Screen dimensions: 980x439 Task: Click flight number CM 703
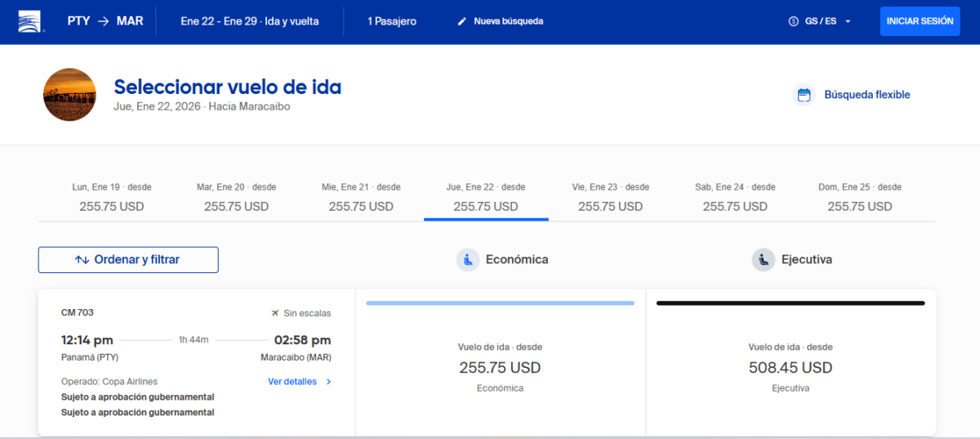(78, 312)
